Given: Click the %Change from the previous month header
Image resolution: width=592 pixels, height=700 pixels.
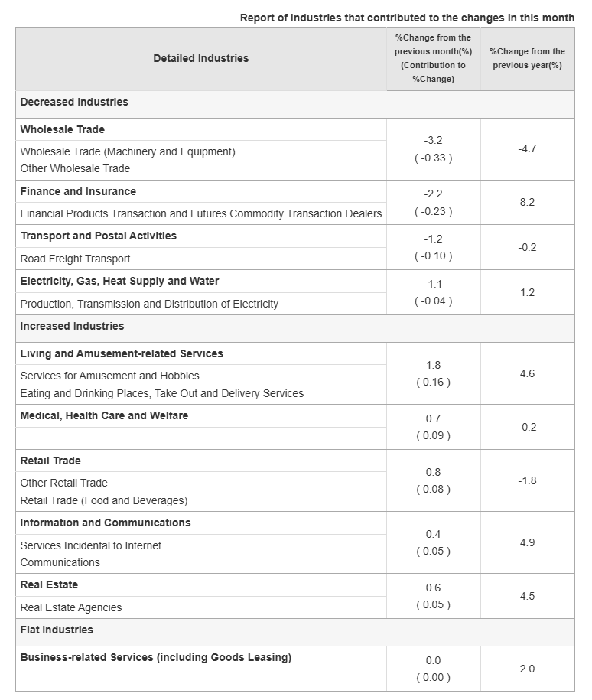Looking at the screenshot, I should (x=433, y=58).
